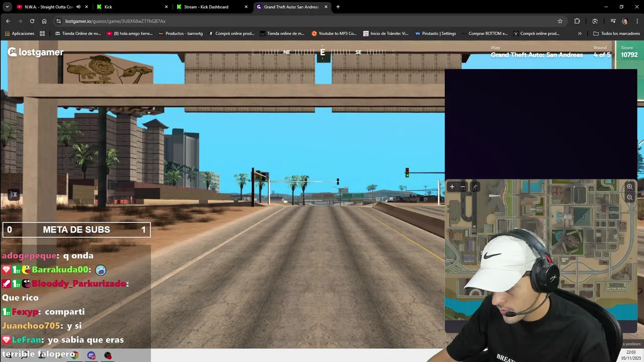Go forward in browser history
The image size is (644, 362).
[x=20, y=21]
